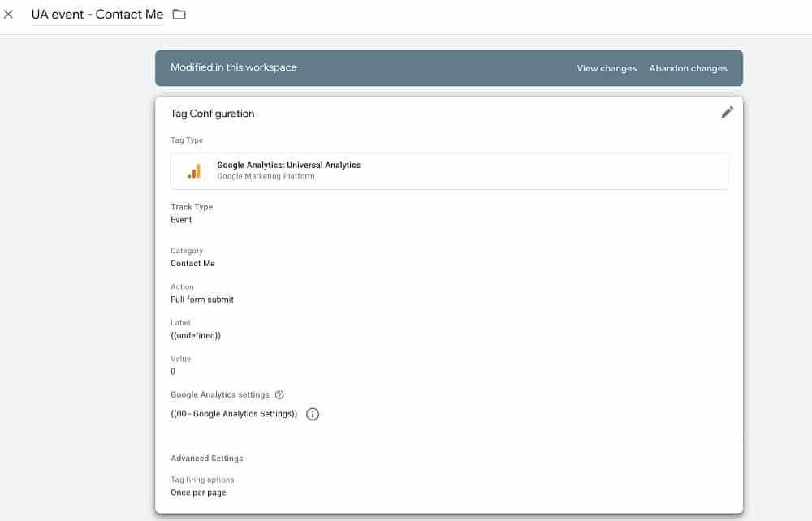Click the Track Type value 'Event'
Image resolution: width=812 pixels, height=521 pixels.
coord(181,220)
